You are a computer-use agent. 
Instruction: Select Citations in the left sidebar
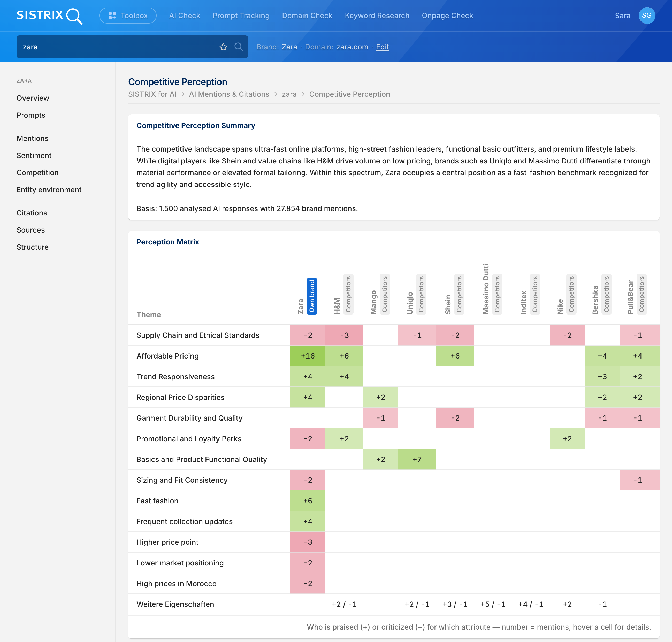pyautogui.click(x=32, y=213)
